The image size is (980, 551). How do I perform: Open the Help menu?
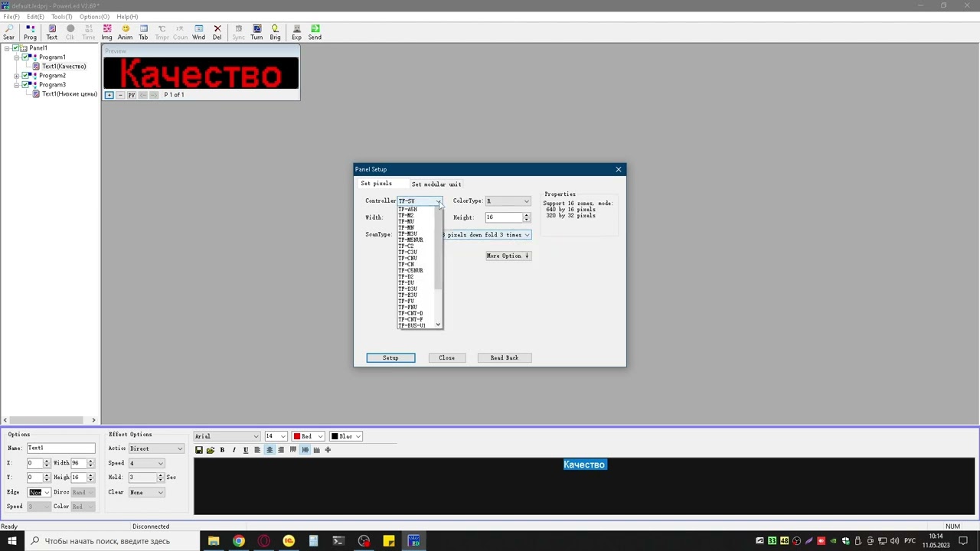(x=127, y=16)
